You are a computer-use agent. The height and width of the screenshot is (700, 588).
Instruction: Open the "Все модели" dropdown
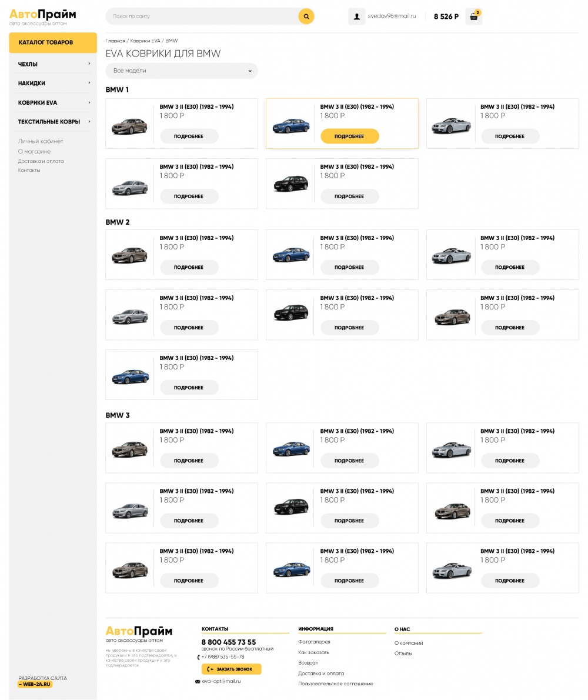point(182,71)
